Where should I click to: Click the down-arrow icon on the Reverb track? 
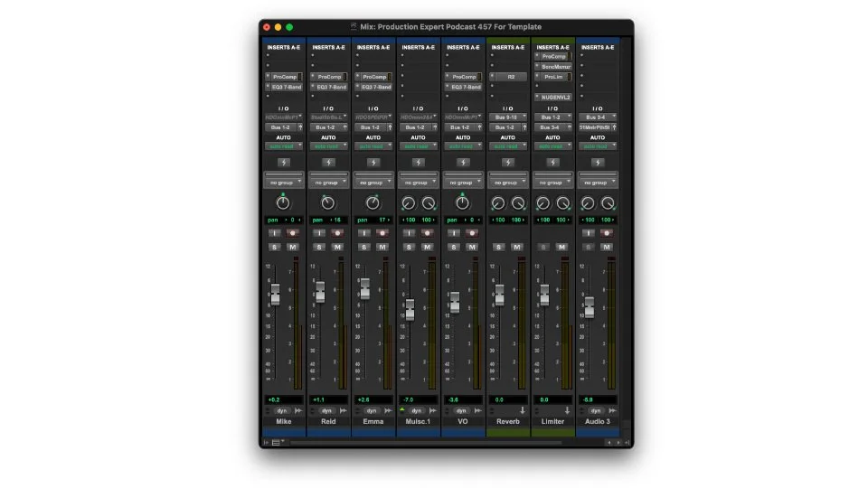click(x=522, y=410)
